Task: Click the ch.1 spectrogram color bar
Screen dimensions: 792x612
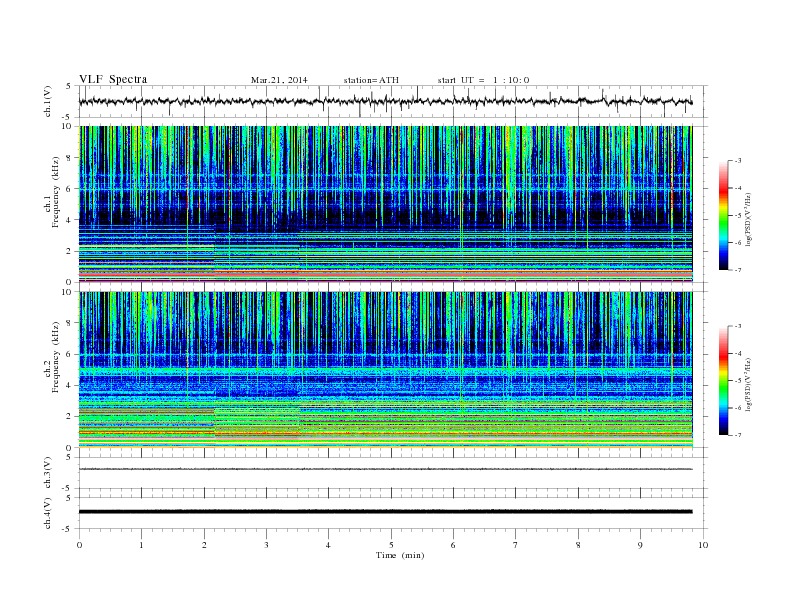Action: pyautogui.click(x=723, y=215)
